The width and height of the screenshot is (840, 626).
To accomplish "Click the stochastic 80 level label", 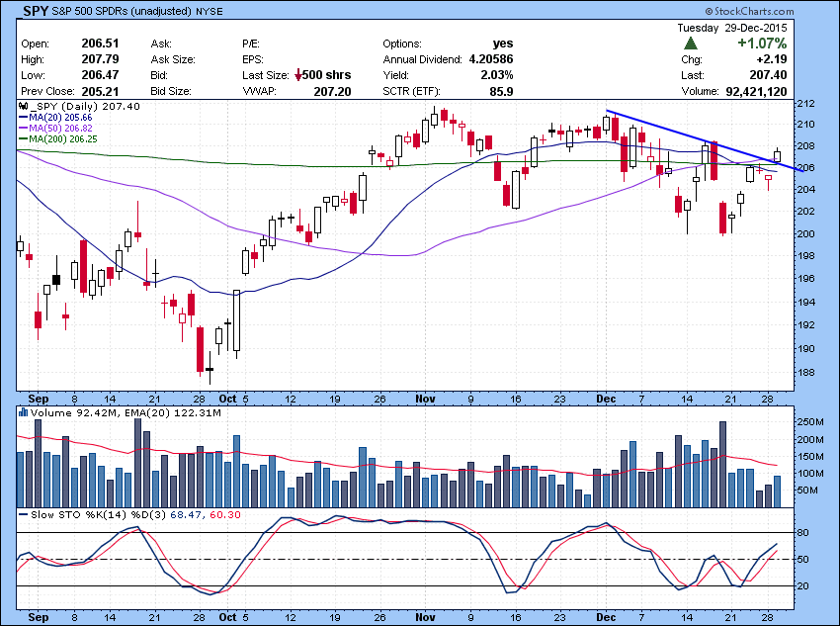I will click(803, 533).
